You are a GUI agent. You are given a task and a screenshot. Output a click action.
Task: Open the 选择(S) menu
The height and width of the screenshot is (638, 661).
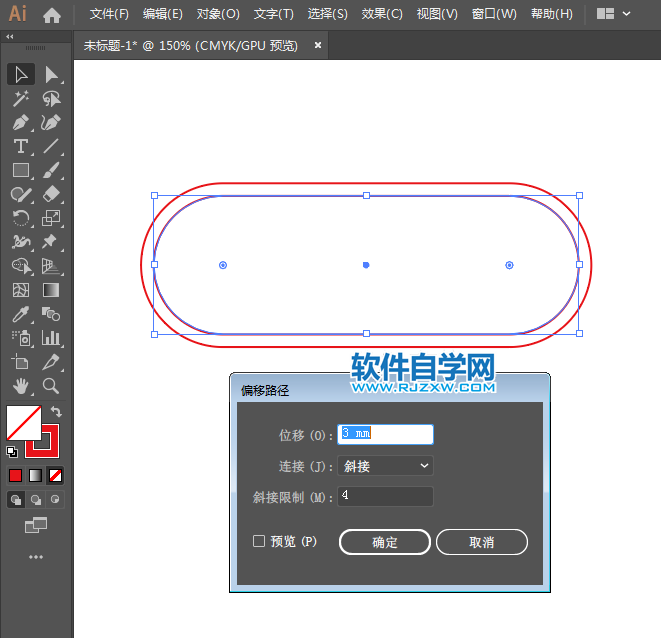pos(328,14)
